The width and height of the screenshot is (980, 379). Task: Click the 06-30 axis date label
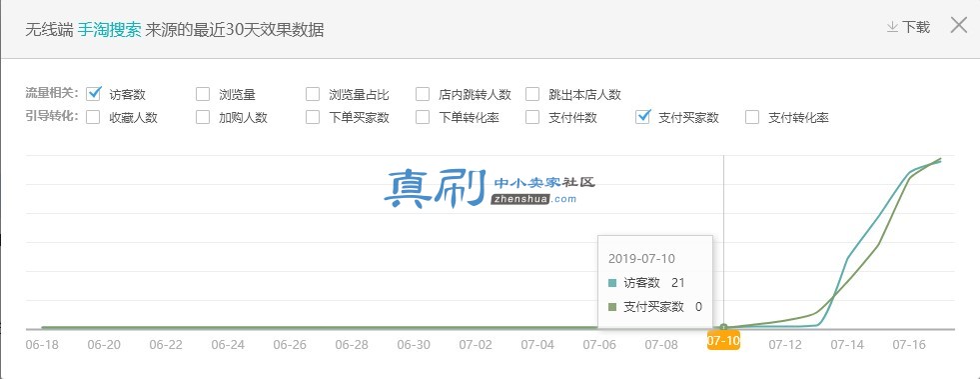[414, 345]
